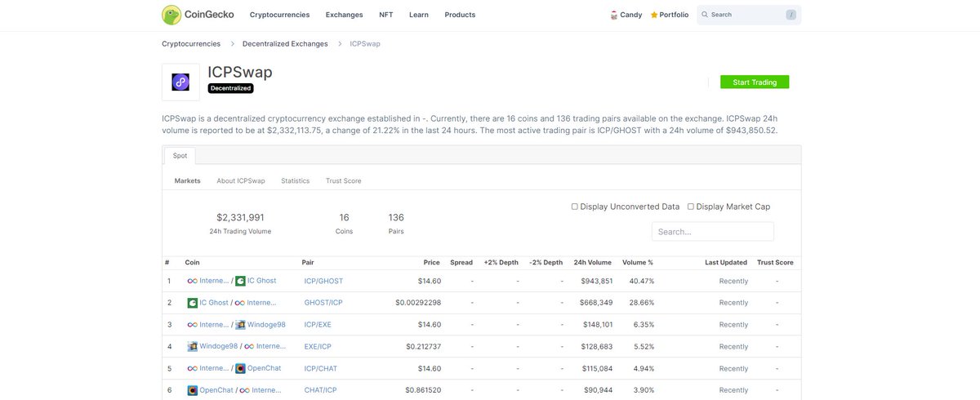Image resolution: width=980 pixels, height=400 pixels.
Task: Click the Candy jar icon
Action: coord(614,15)
